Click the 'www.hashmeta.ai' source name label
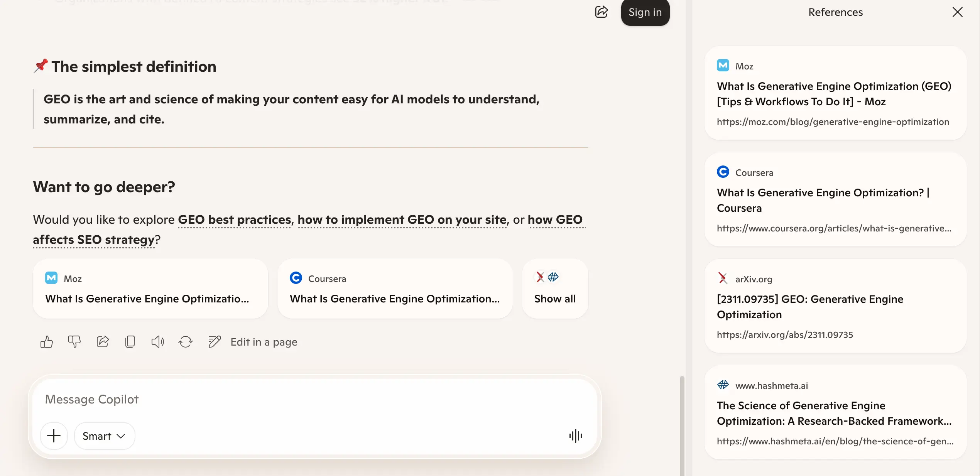The height and width of the screenshot is (476, 980). tap(772, 385)
